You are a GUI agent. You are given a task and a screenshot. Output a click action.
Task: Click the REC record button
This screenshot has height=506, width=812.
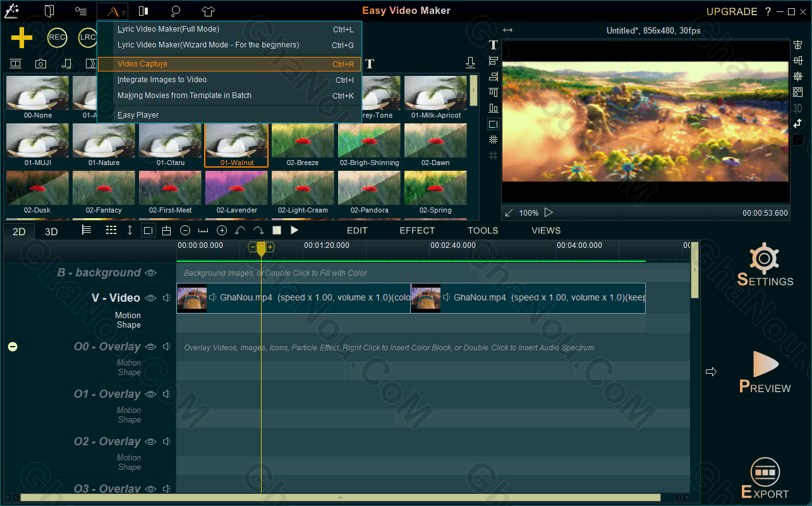[57, 38]
